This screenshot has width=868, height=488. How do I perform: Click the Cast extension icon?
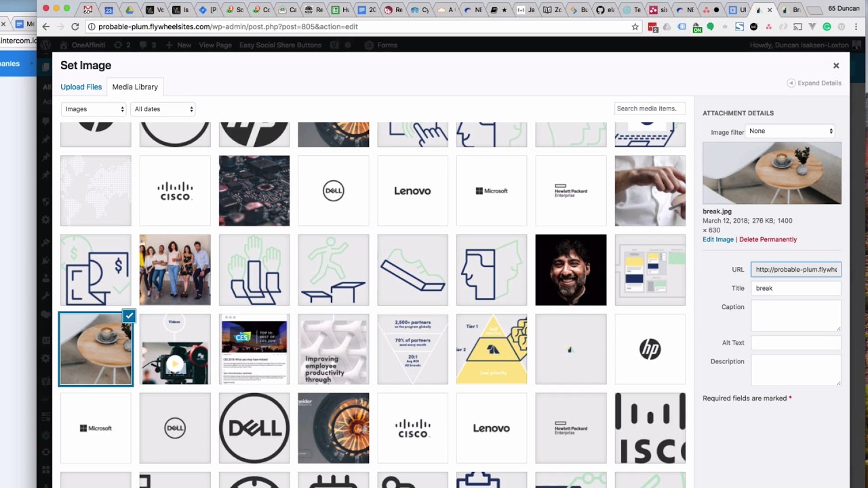797,27
